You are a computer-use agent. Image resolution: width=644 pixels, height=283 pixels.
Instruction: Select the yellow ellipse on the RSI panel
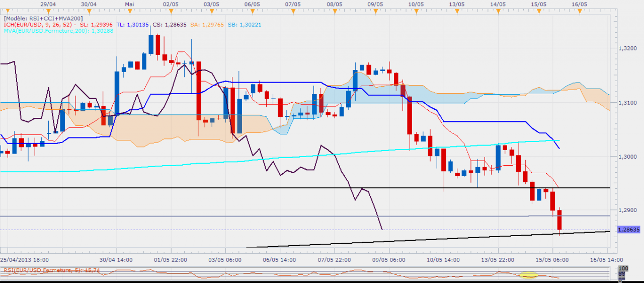click(x=528, y=275)
